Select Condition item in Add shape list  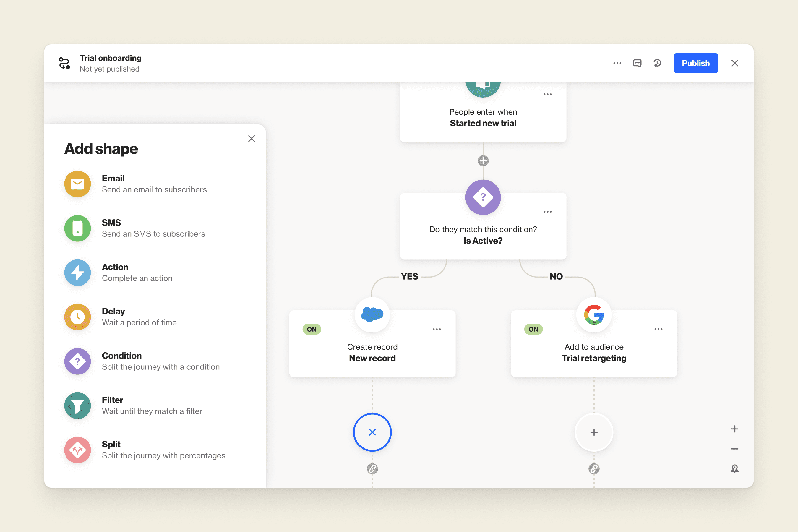pyautogui.click(x=121, y=356)
